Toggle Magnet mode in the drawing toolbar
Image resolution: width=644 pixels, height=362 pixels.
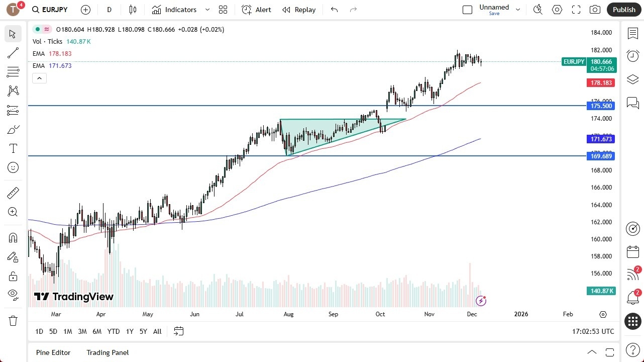click(13, 237)
